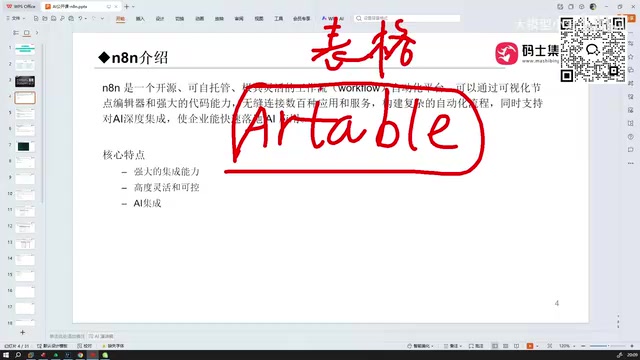The height and width of the screenshot is (360, 640).
Task: Click the zoom out minus button
Action: point(583,346)
